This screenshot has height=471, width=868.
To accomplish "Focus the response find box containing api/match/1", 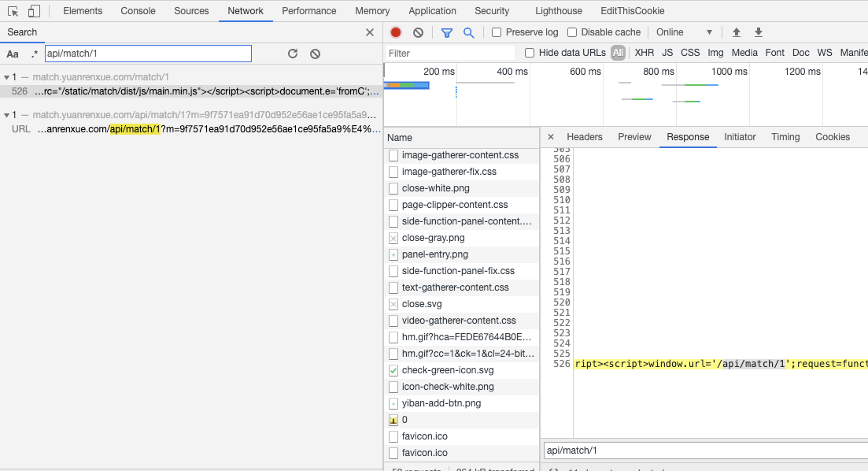I will coord(705,451).
